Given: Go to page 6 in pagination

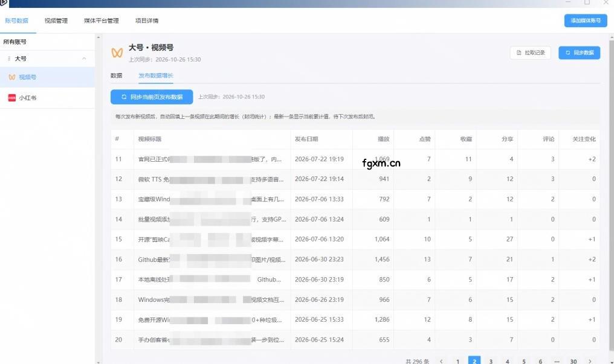Looking at the screenshot, I should (540, 361).
